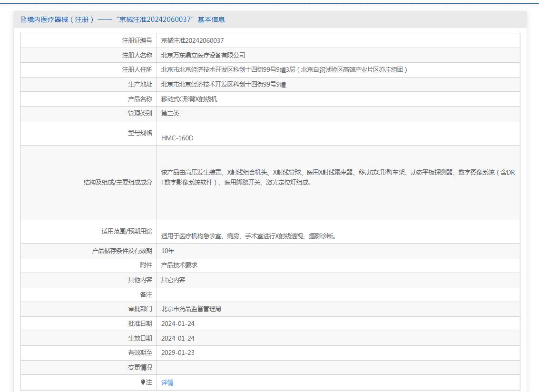
Task: Click the 注册证编号 row label
Action: (137, 40)
